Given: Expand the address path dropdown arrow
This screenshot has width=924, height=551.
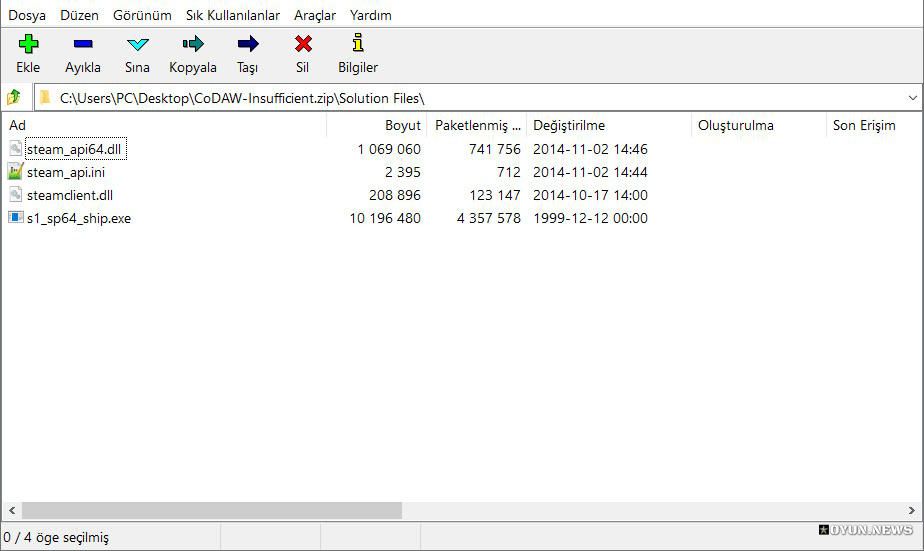Looking at the screenshot, I should coord(913,98).
